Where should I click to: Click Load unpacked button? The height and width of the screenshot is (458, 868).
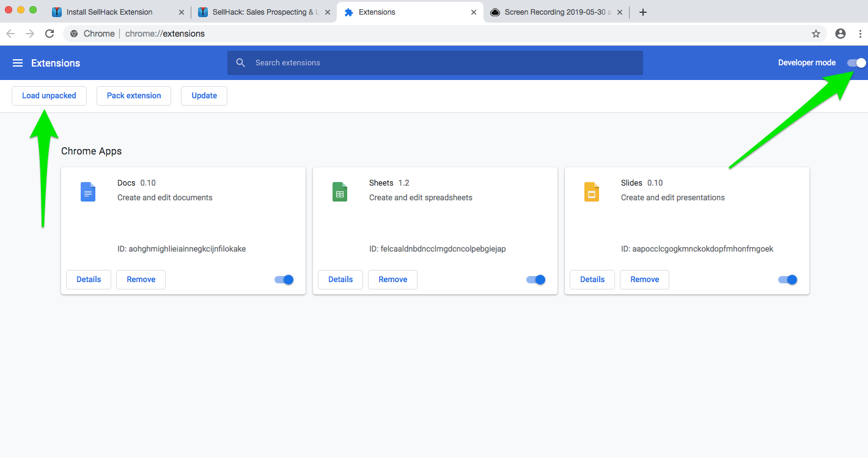(x=49, y=96)
